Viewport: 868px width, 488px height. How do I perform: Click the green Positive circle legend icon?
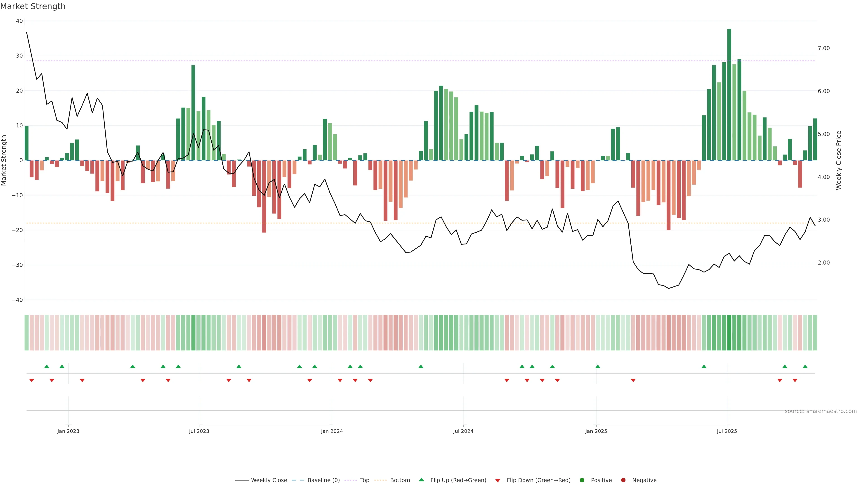[582, 480]
